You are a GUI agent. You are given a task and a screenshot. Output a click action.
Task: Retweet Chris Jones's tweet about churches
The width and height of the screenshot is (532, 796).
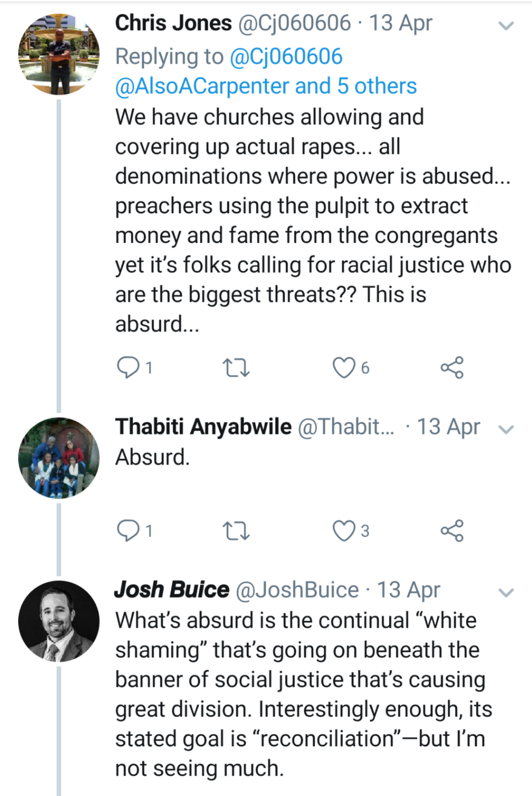[x=236, y=368]
